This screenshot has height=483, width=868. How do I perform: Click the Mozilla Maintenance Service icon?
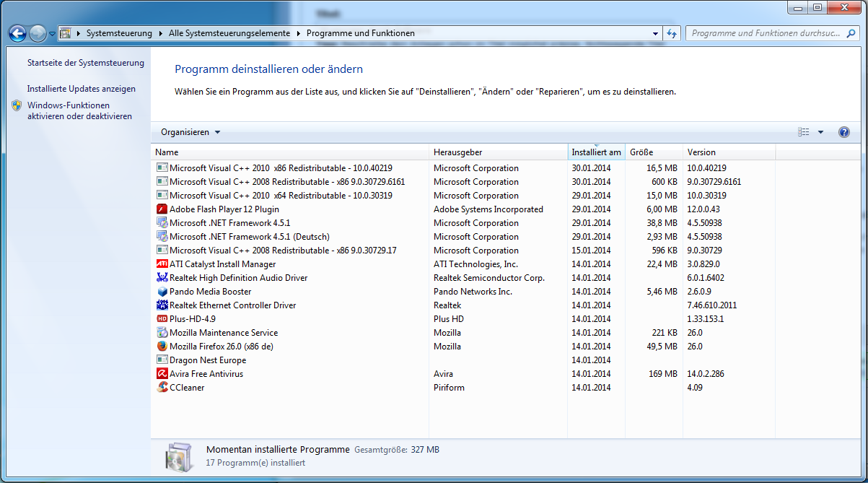click(162, 333)
